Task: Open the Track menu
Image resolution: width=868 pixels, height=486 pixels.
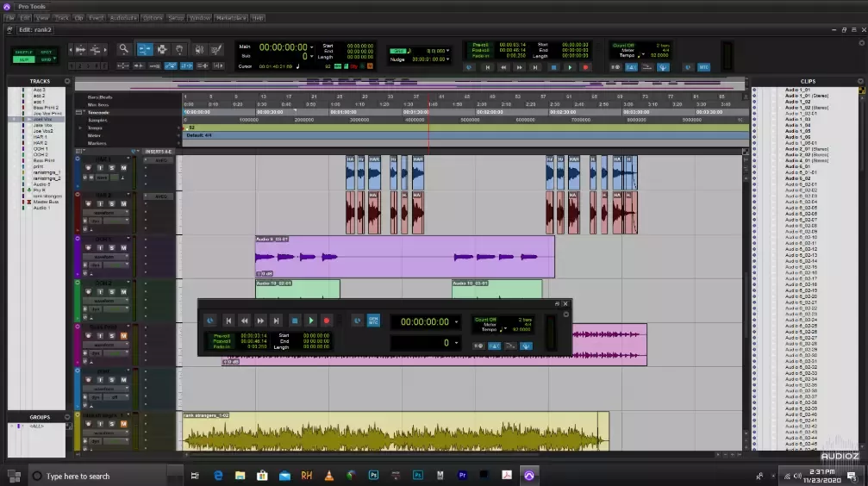Action: click(61, 18)
